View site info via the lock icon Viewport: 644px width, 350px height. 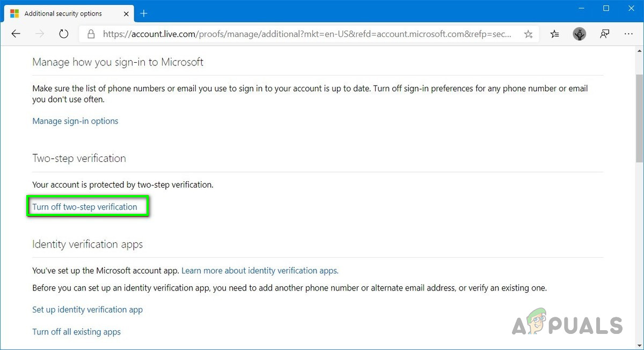coord(91,34)
